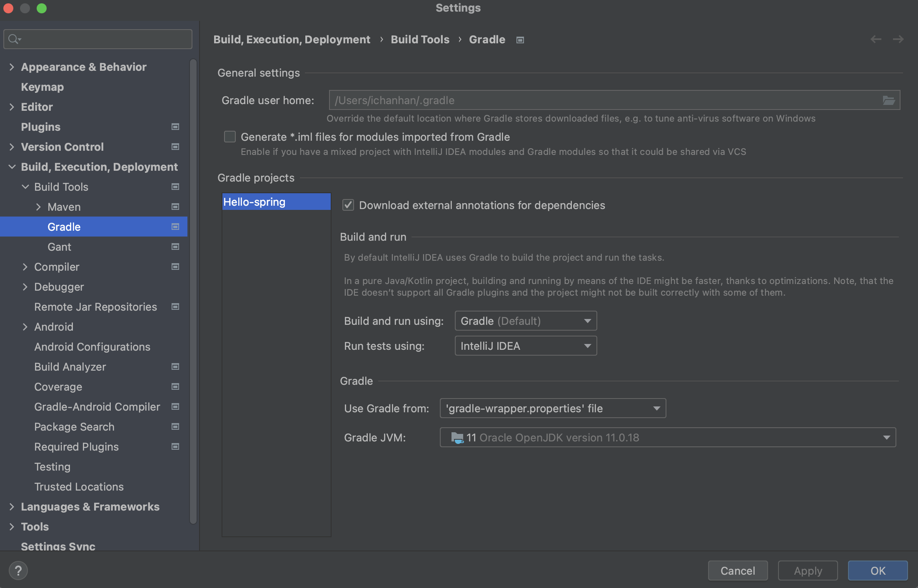Click the Apply button
Screen dimensions: 918x588
(807, 570)
